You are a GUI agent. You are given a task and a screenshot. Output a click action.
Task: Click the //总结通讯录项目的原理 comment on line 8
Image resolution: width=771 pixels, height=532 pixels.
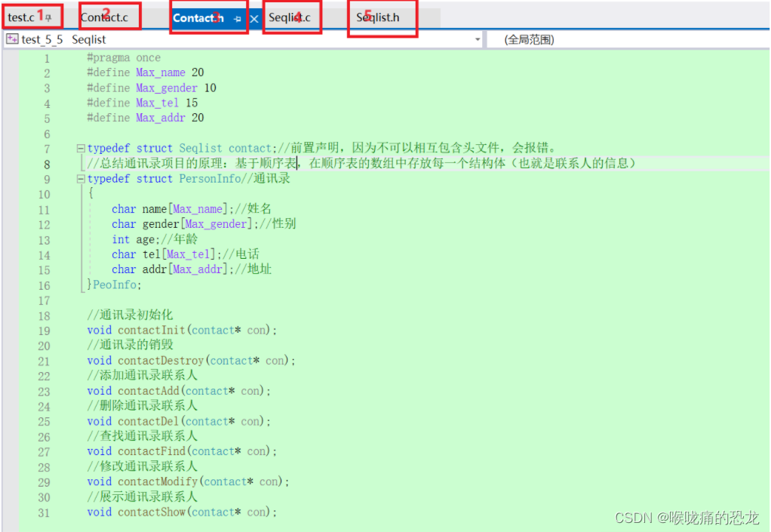click(x=361, y=163)
